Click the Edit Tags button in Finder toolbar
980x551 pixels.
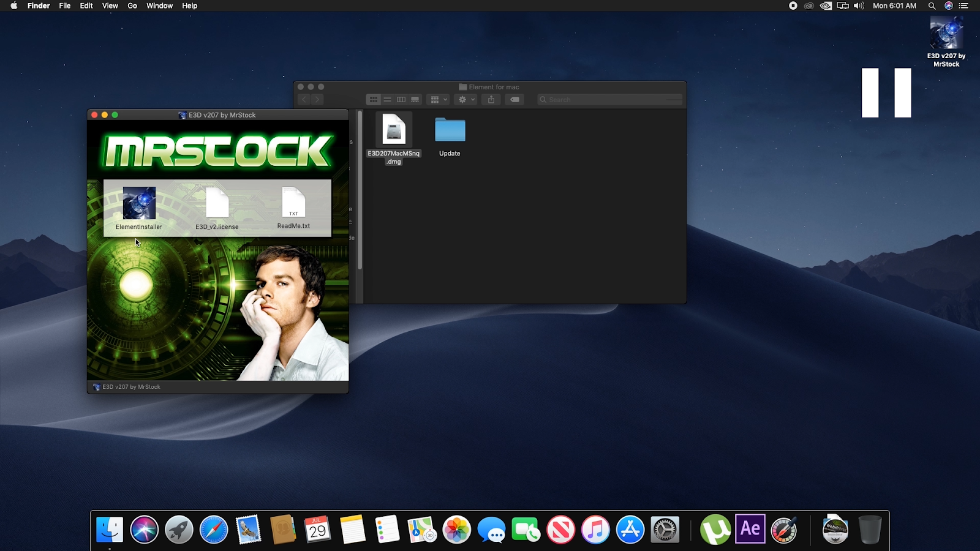[514, 100]
